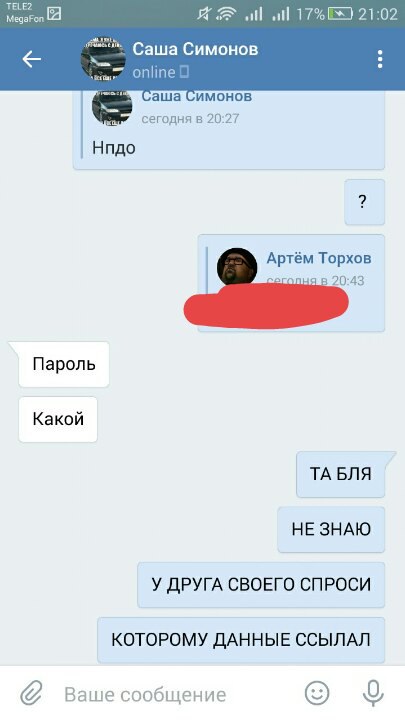Open the emoji smiley picker
This screenshot has height=720, width=405.
point(317,693)
